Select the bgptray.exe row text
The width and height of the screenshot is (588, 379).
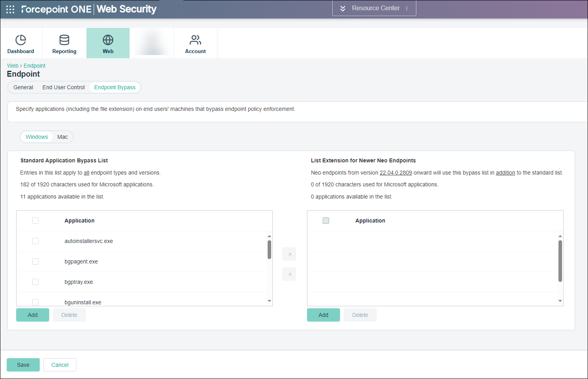tap(79, 282)
